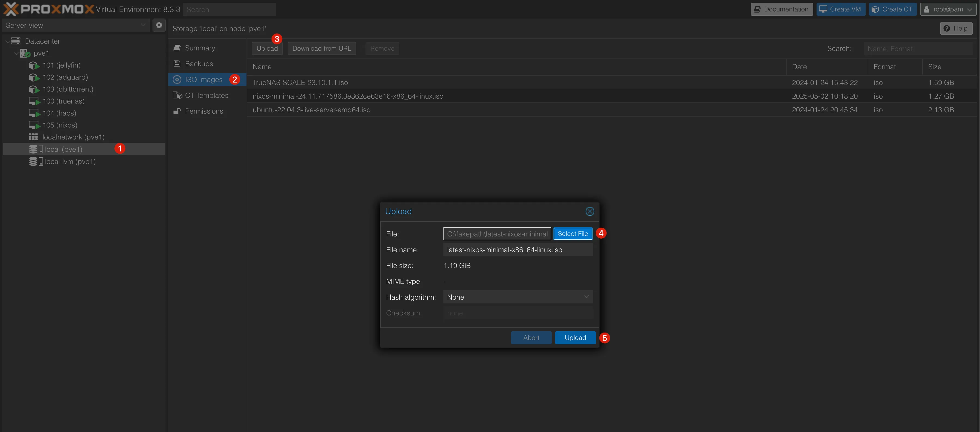Click the VM monitor icon for 105 (nixos)

(34, 125)
